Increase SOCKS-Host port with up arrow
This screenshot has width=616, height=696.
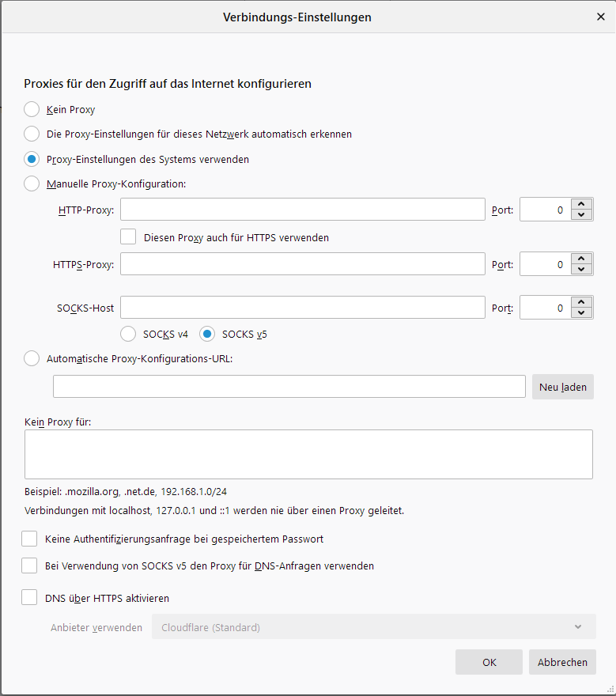pos(582,302)
